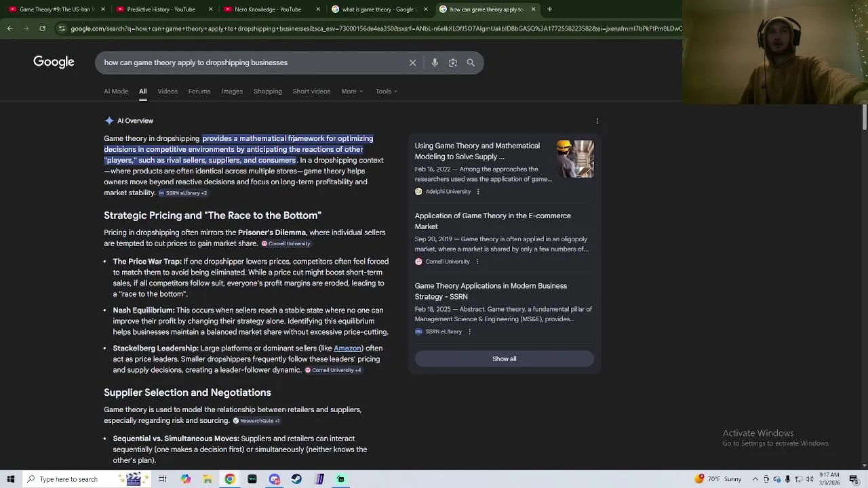
Task: Select the All results tab
Action: click(142, 91)
